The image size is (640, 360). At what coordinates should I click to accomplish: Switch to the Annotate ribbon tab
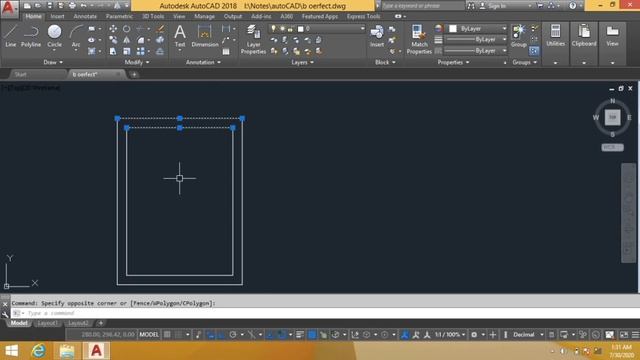click(x=85, y=16)
